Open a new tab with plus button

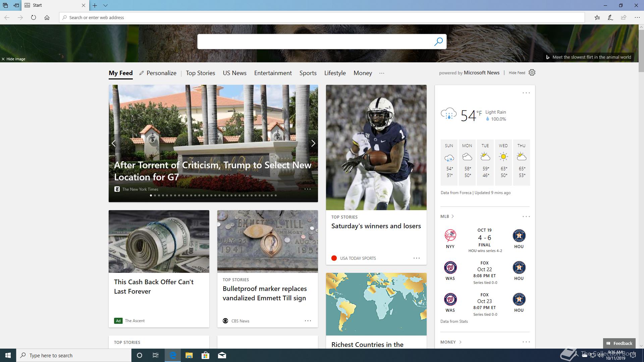pyautogui.click(x=95, y=5)
